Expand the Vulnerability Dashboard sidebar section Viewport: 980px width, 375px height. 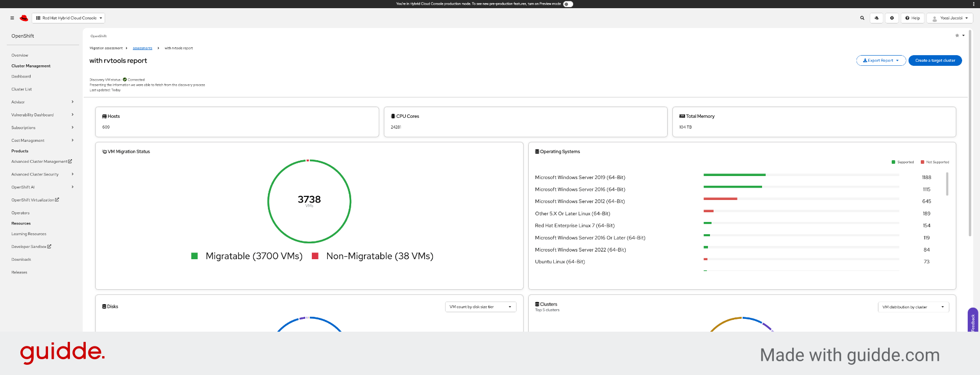[42, 115]
